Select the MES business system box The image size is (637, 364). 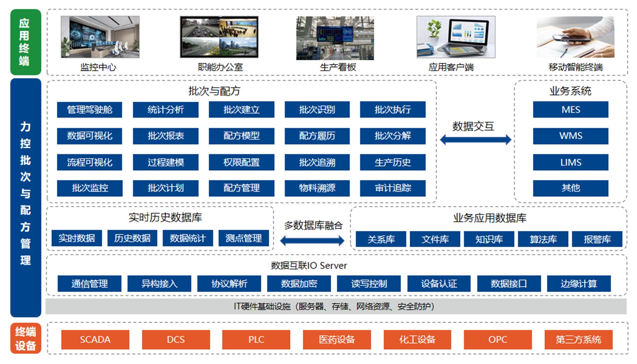coord(570,110)
